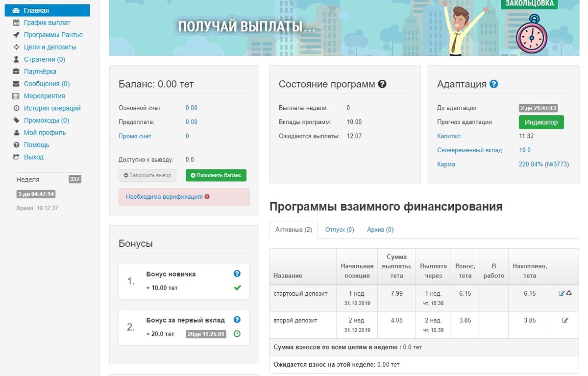
Task: Switch to Активные (2) tab
Action: [294, 230]
